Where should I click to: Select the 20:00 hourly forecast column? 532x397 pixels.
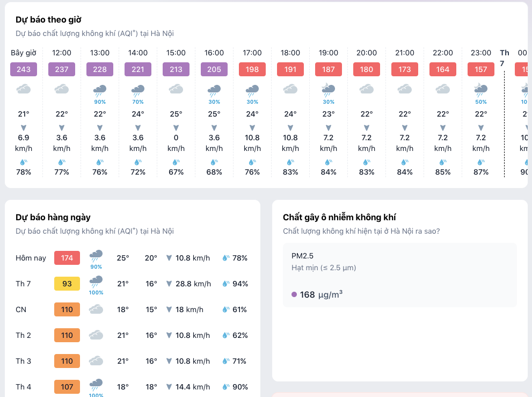367,113
